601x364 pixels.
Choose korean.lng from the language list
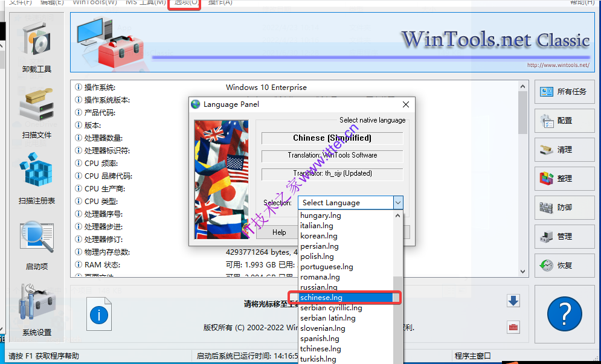346,236
